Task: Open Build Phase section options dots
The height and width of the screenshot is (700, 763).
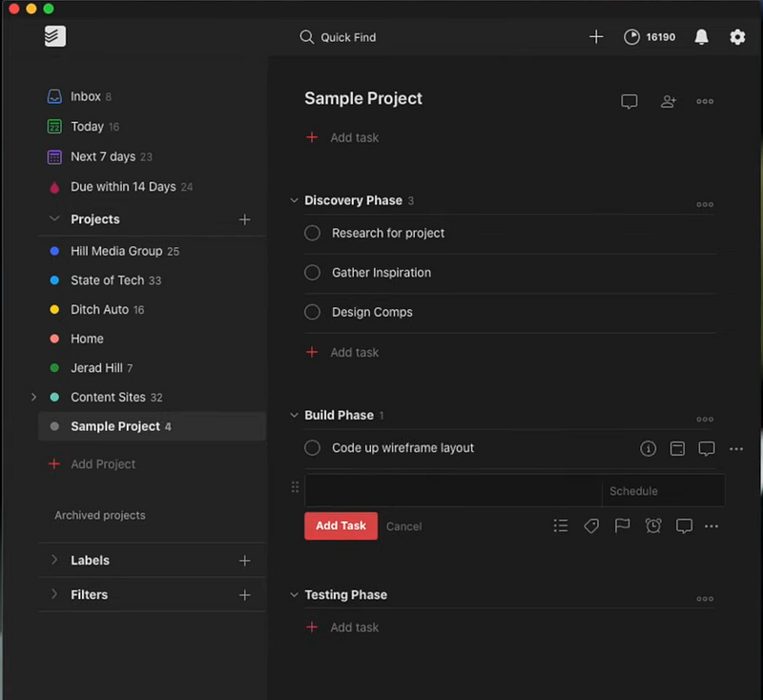Action: pyautogui.click(x=705, y=419)
